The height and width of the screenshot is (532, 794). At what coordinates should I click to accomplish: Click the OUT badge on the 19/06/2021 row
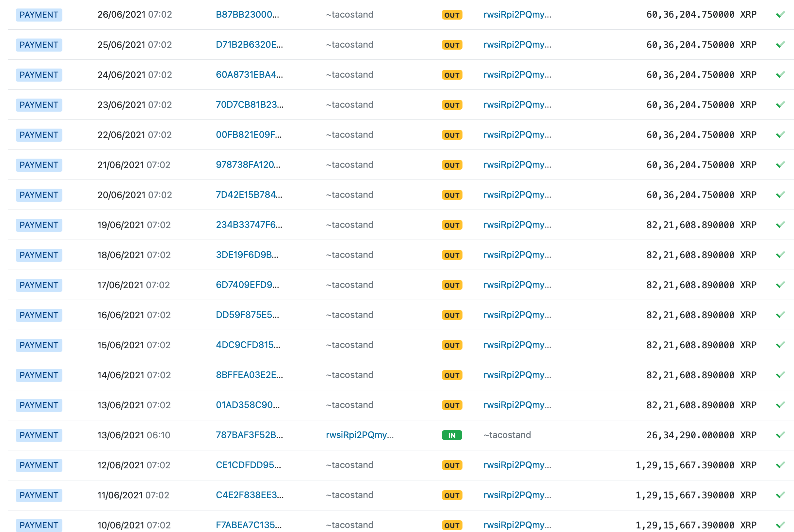click(x=452, y=225)
